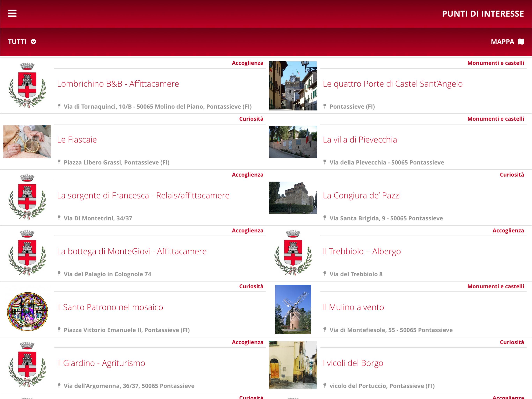Viewport: 532px width, 399px height.
Task: Click the address vicolo del Portuccio
Action: (x=382, y=386)
